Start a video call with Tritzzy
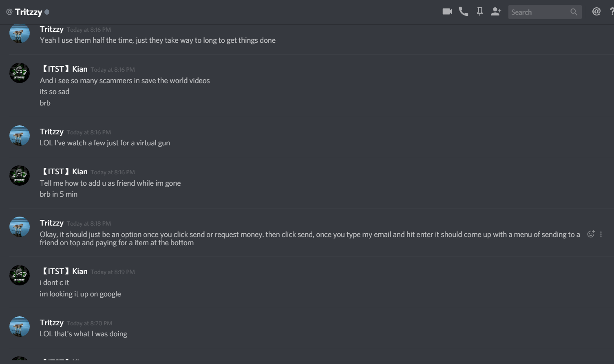The width and height of the screenshot is (614, 364). click(447, 12)
